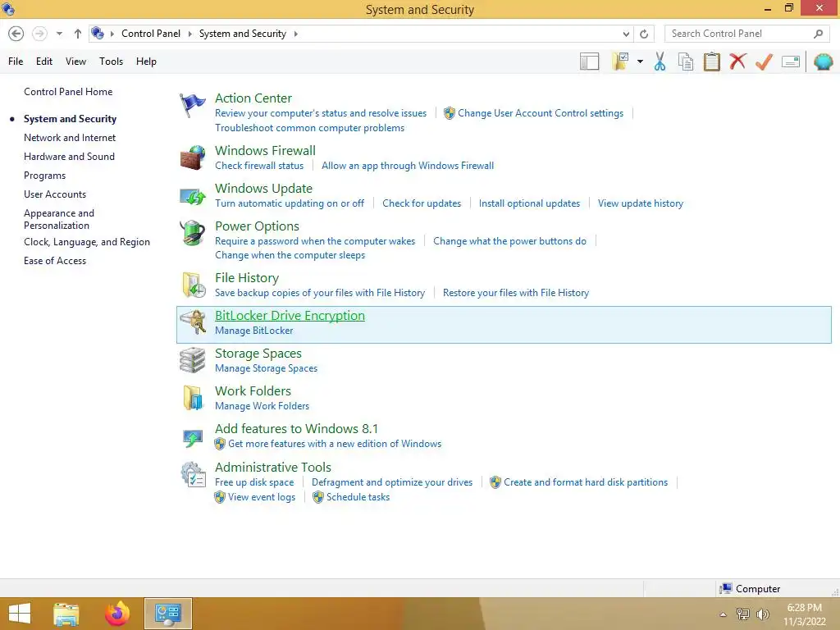Screen dimensions: 840x630
Task: Click the orange checkmark toolbar icon
Action: pos(764,62)
